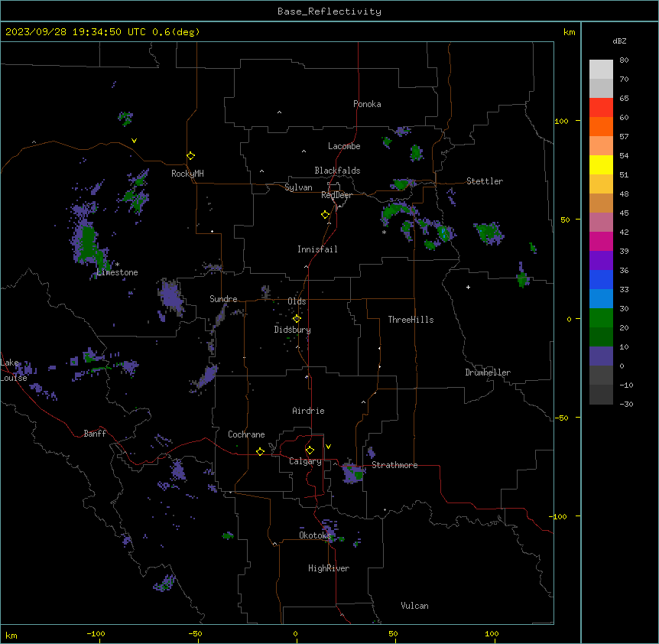
Task: Click the Okotoks label
Action: pyautogui.click(x=315, y=535)
